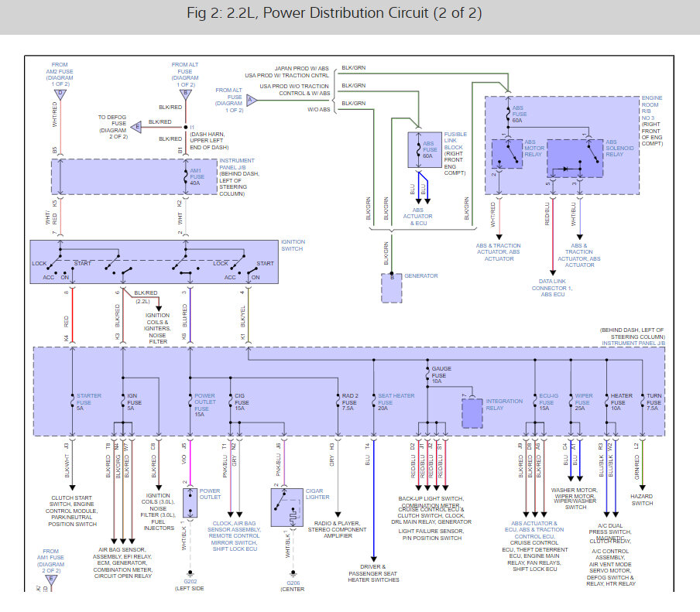
Task: Click the triangle connector A near FROM ALT FUSE
Action: [x=252, y=100]
